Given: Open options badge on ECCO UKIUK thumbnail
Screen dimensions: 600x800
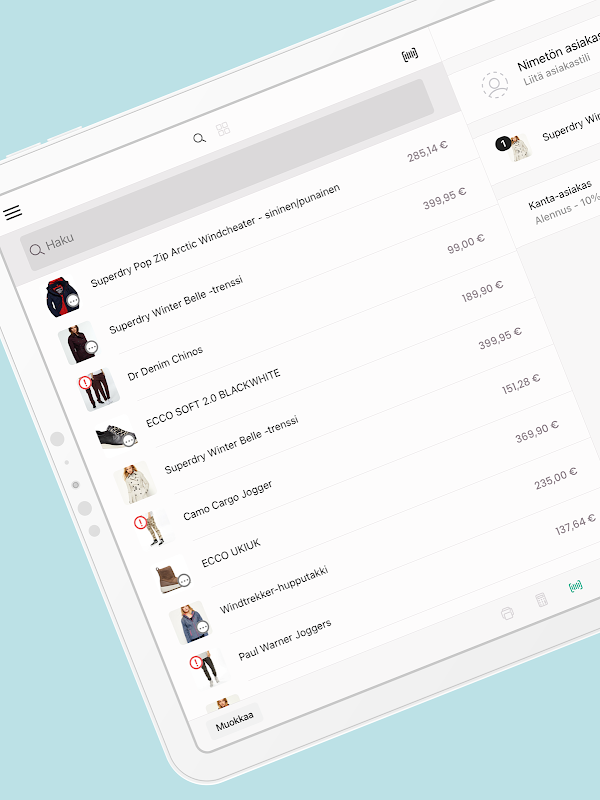Looking at the screenshot, I should pyautogui.click(x=184, y=580).
